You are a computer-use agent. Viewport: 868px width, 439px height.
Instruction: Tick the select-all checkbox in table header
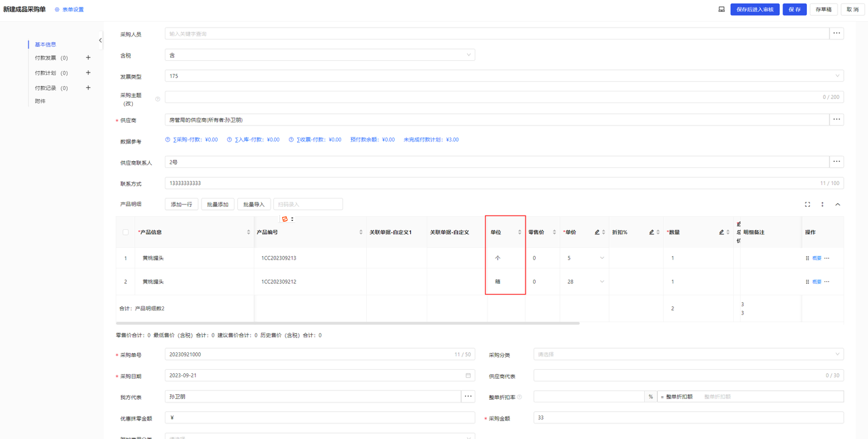pyautogui.click(x=125, y=232)
